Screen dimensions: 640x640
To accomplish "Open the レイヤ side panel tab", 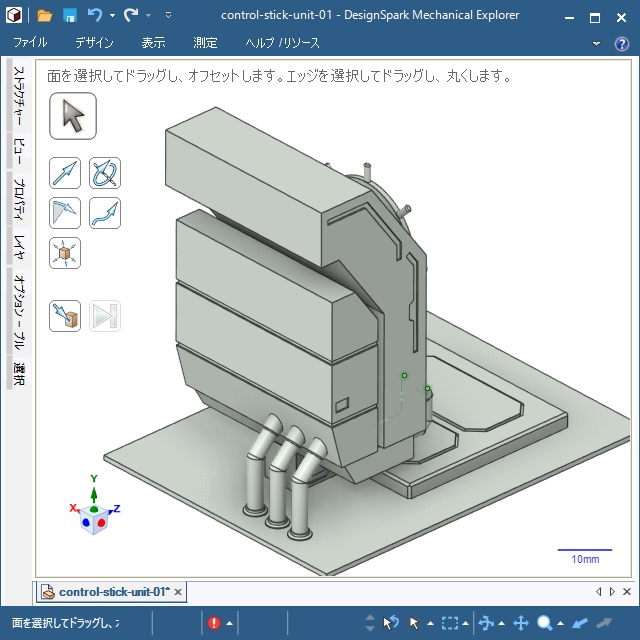I will (18, 246).
